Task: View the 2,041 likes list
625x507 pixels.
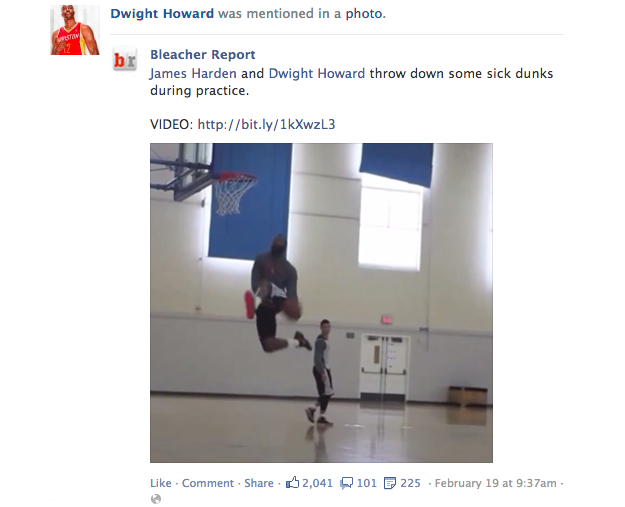Action: point(317,483)
